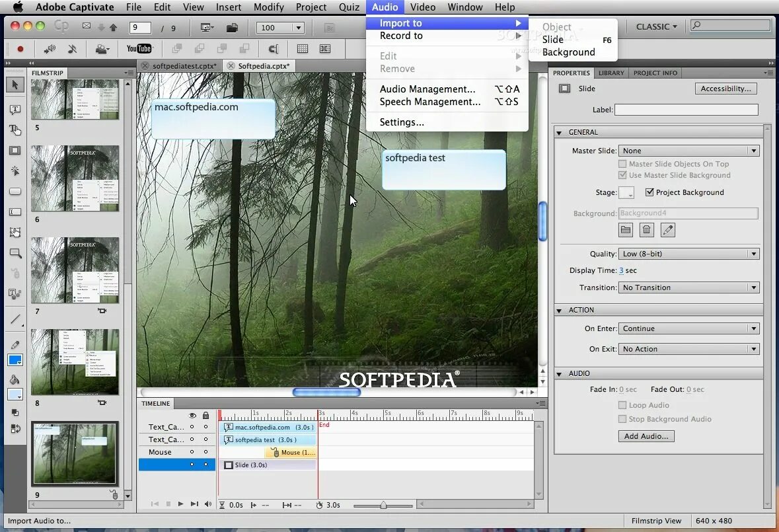Click the audio speaker toolbar icon
Viewport: 779px width, 532px height.
[49, 49]
